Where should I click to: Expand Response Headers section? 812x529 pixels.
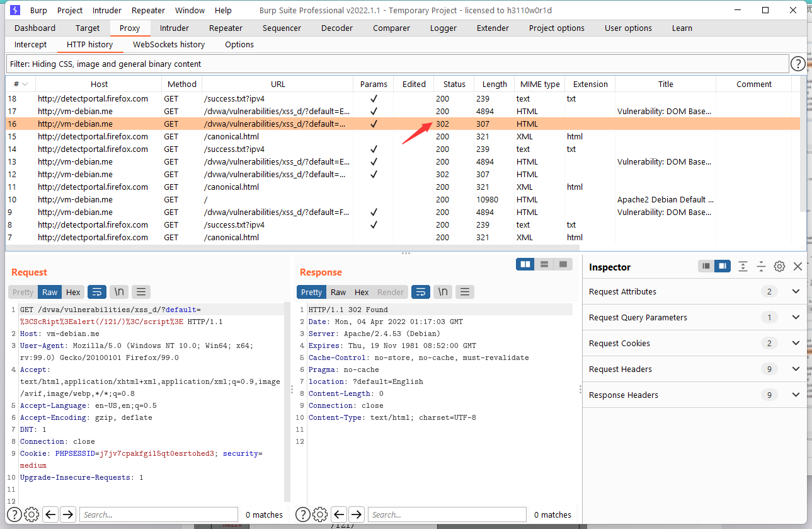coord(695,395)
